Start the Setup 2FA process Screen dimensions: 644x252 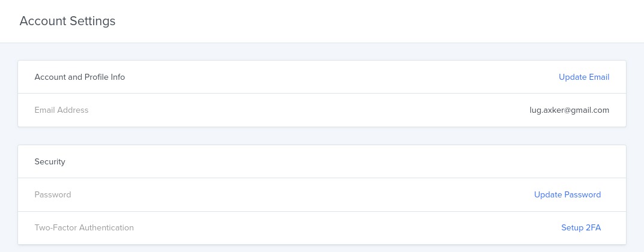tap(580, 227)
